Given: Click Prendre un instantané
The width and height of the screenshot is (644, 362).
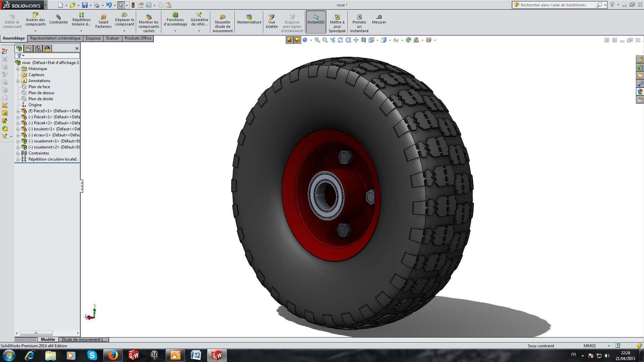Looking at the screenshot, I should 359,23.
